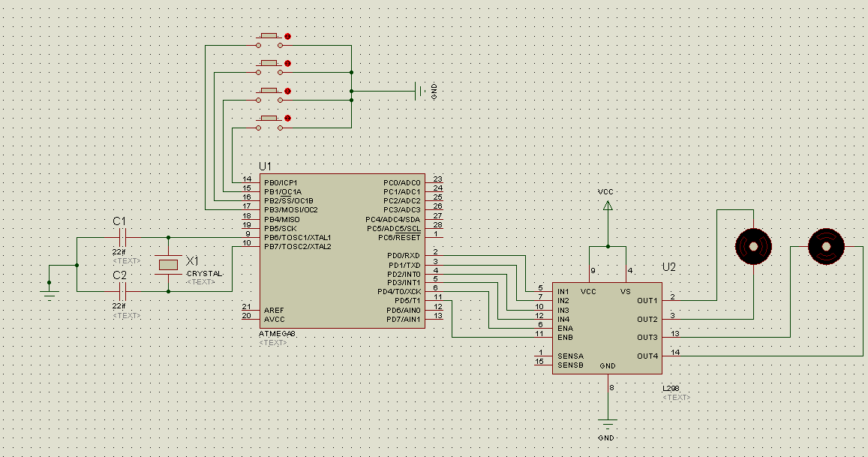Screen dimensions: 868x457
Task: Toggle the red latch dot on PB1's push button
Action: [x=287, y=92]
